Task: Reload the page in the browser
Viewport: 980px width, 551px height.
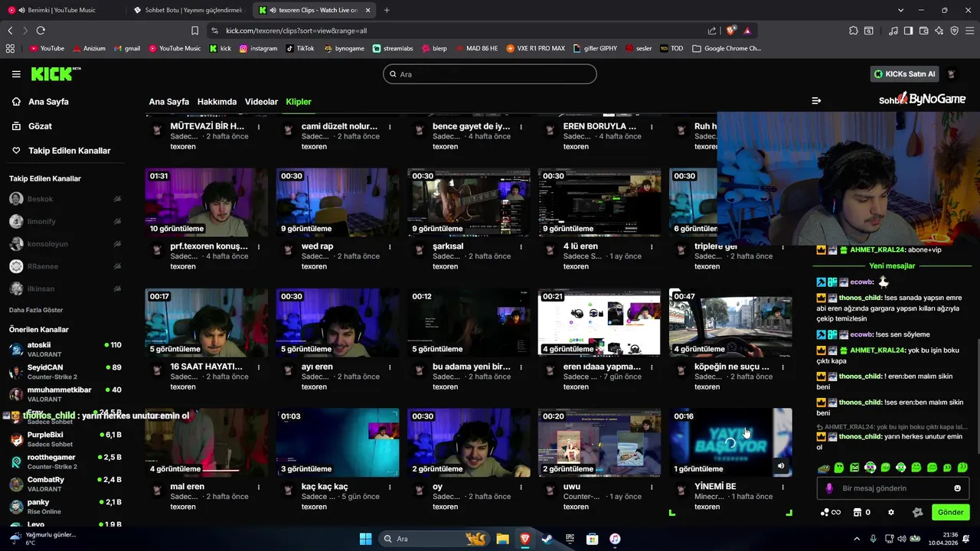Action: point(41,31)
